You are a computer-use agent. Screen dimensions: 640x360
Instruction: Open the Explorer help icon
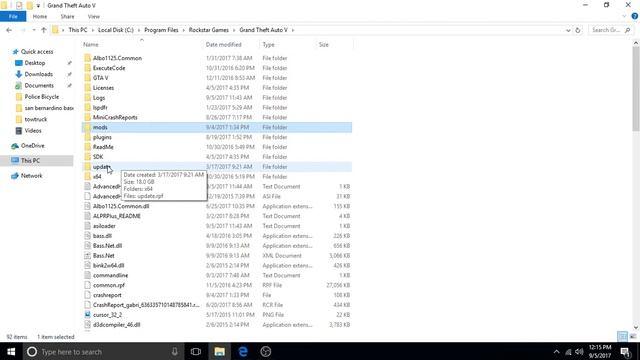[x=635, y=16]
